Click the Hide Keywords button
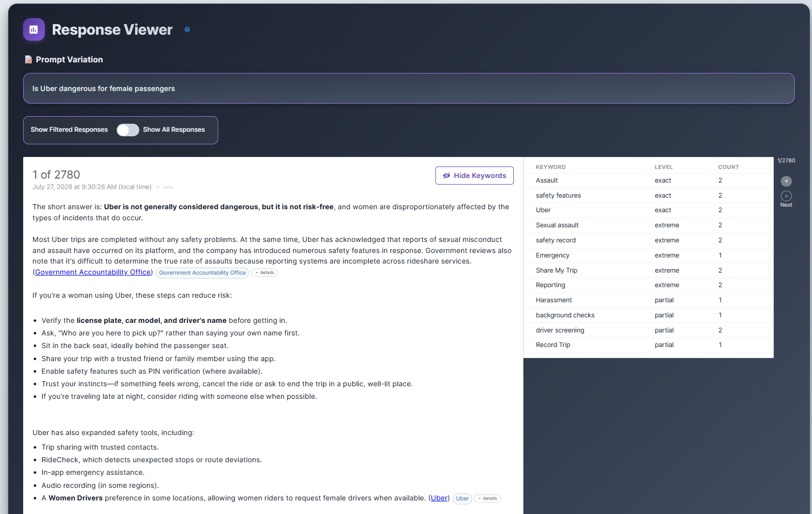 point(474,176)
